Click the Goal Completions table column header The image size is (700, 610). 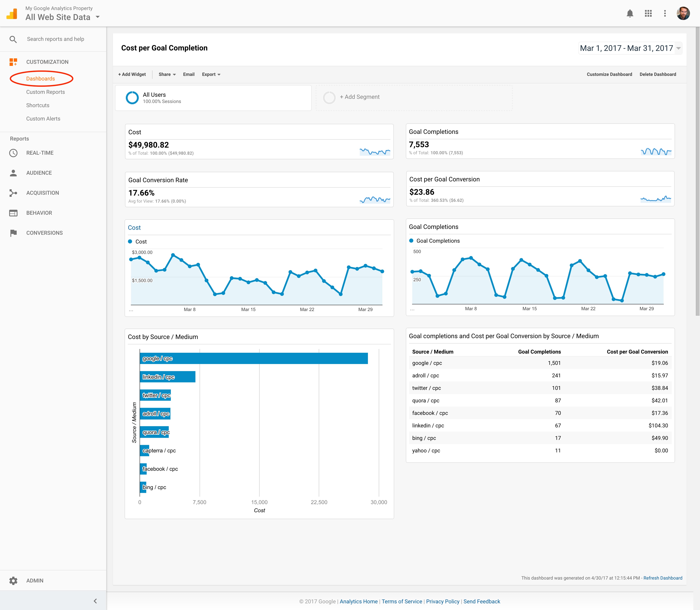point(539,352)
